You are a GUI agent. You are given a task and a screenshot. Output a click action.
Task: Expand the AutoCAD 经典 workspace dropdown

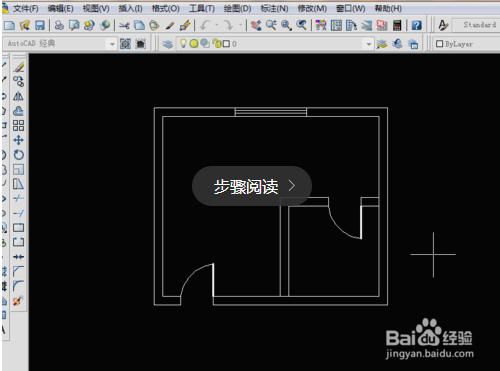[112, 44]
